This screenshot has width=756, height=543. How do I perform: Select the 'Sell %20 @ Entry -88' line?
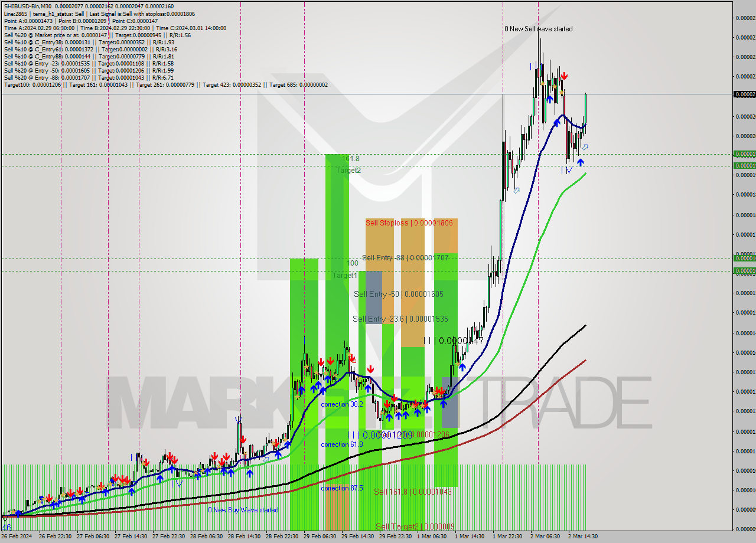tap(89, 77)
